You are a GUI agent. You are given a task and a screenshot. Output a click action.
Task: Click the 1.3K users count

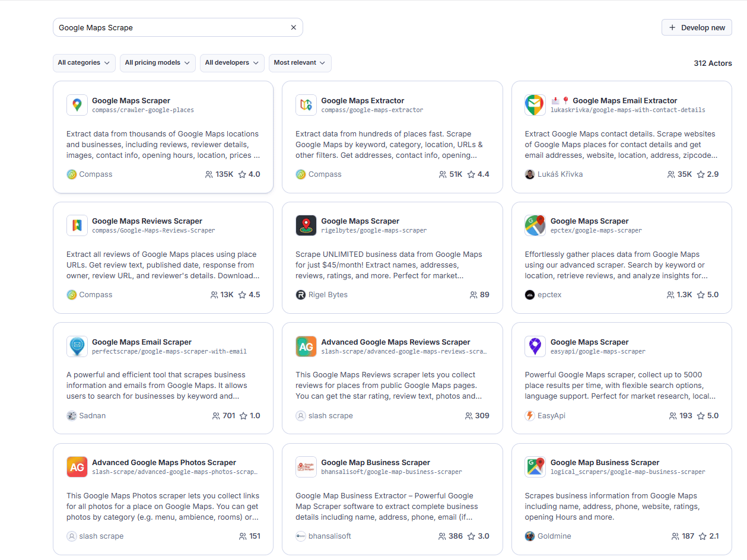[x=684, y=295]
